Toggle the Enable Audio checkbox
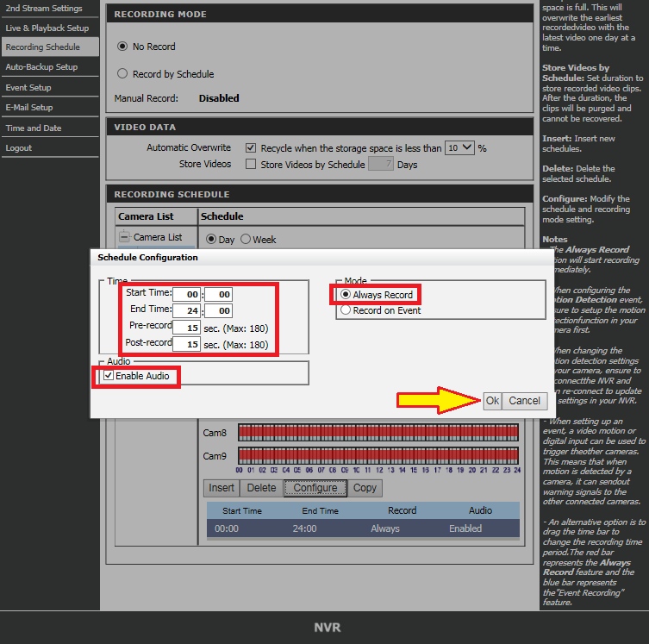 108,376
